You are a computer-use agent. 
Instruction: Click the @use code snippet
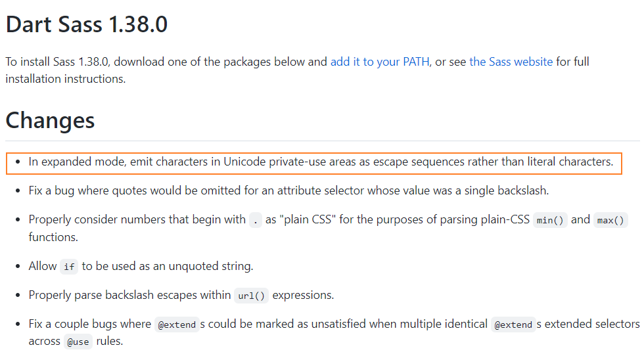tap(78, 342)
